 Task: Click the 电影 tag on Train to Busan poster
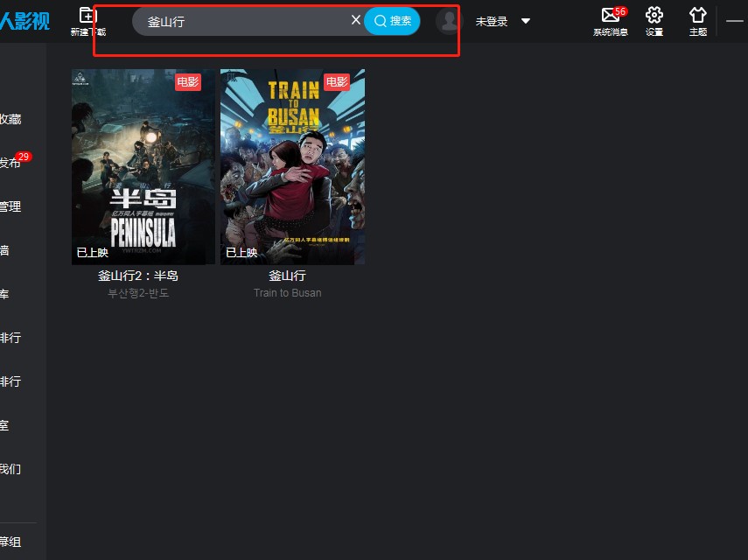click(x=337, y=82)
